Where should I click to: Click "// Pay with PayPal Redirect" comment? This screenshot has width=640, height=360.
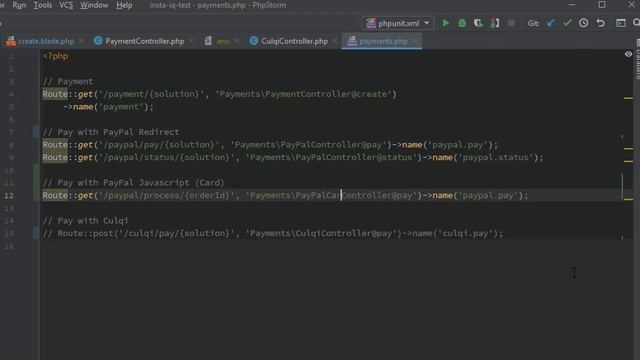111,132
